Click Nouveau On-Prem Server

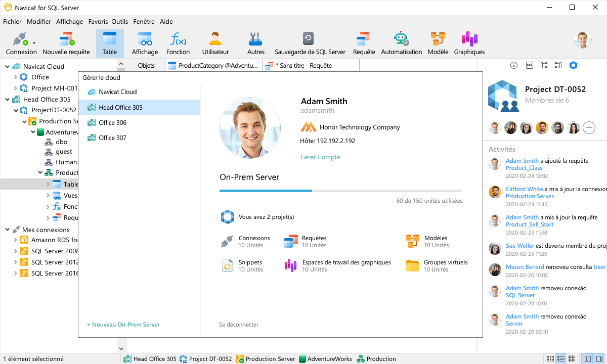pos(123,325)
